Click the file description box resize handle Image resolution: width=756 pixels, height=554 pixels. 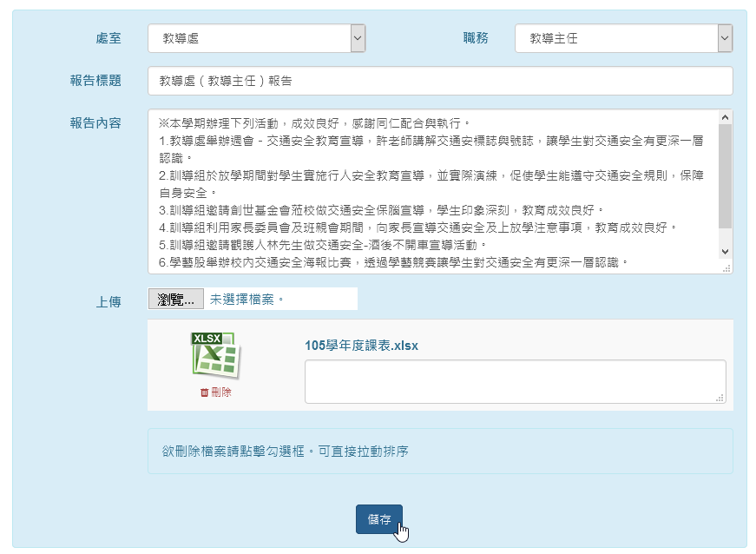720,398
